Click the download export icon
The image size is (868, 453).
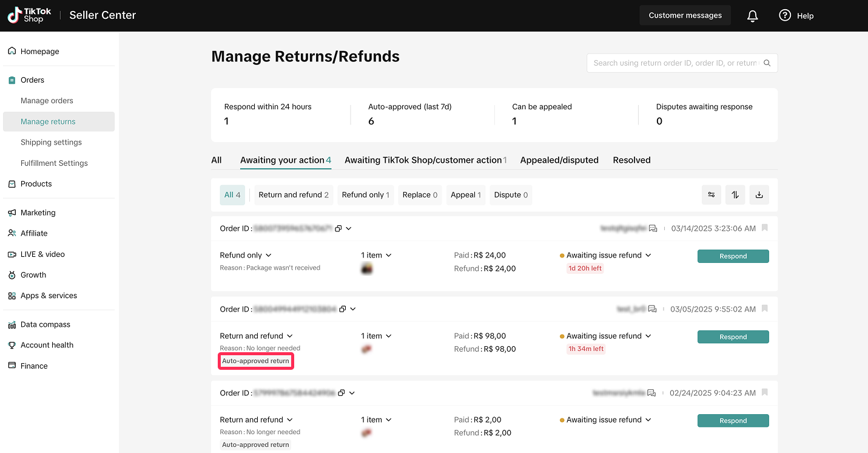[759, 195]
